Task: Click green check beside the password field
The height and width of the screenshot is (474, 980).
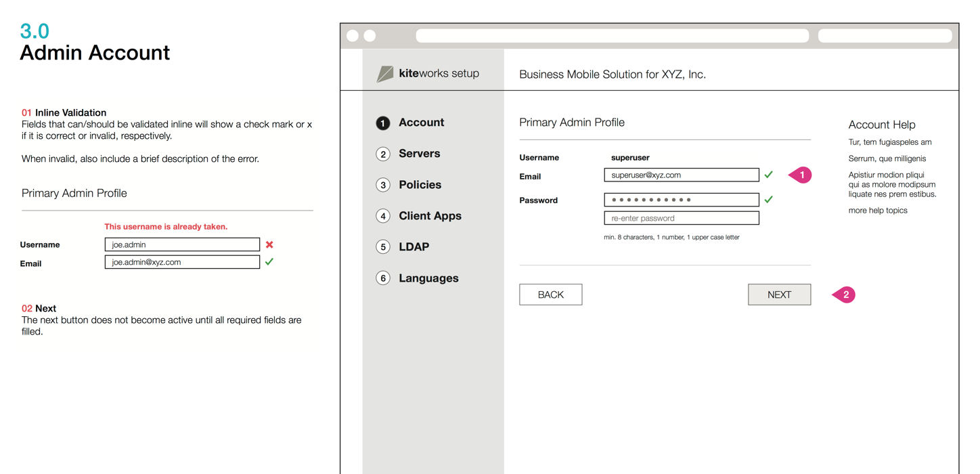Action: point(769,200)
